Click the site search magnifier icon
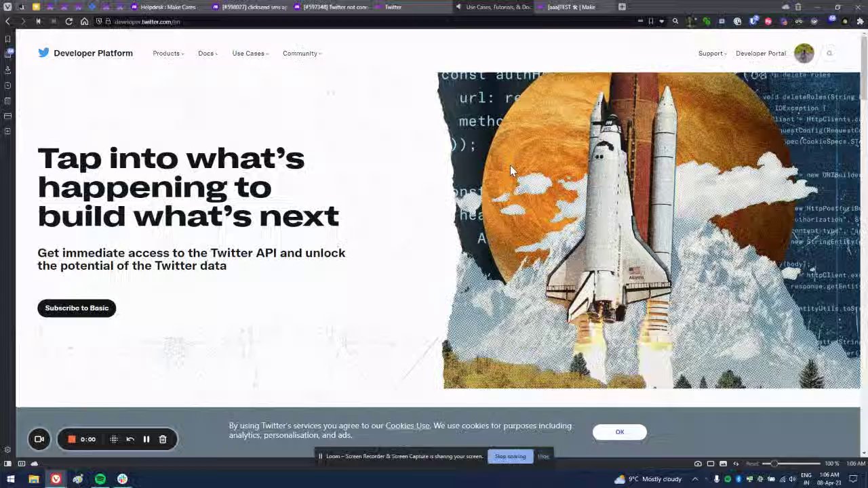 [829, 54]
